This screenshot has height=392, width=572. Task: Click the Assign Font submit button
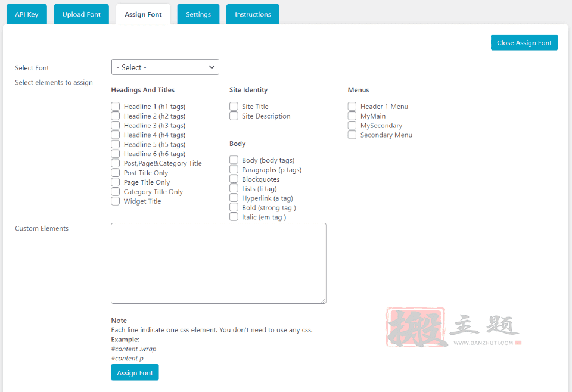(x=135, y=372)
